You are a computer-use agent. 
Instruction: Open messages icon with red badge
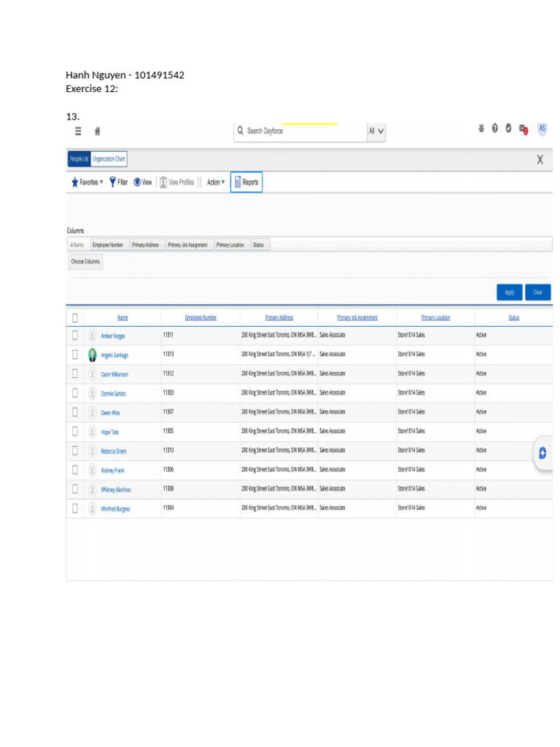pos(523,130)
